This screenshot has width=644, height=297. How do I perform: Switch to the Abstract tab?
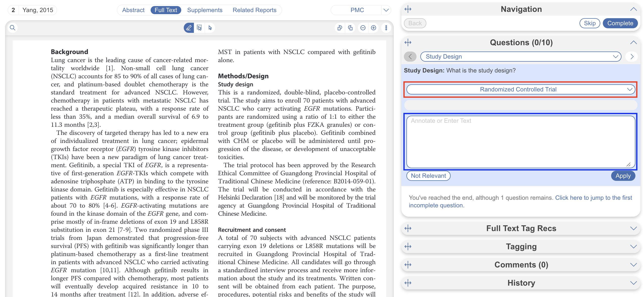tap(133, 10)
